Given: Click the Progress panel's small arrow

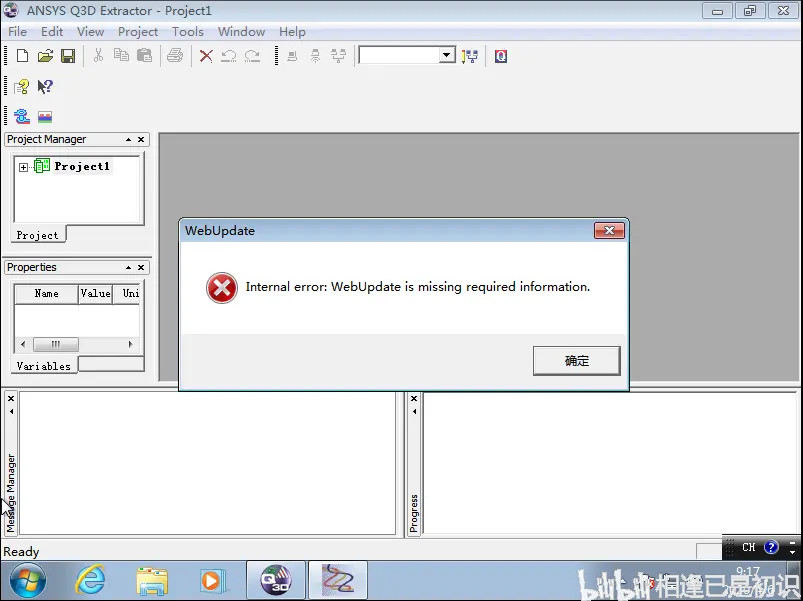Looking at the screenshot, I should coord(414,412).
